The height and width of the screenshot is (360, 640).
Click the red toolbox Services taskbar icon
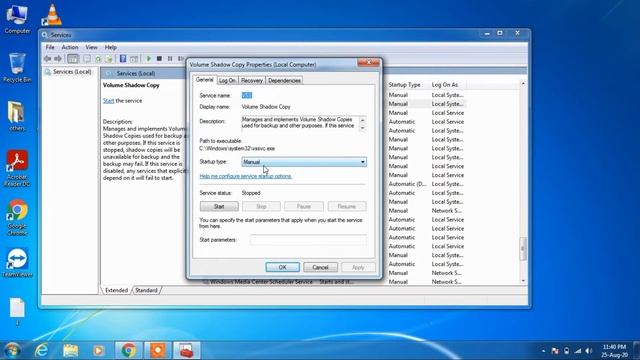click(x=187, y=350)
